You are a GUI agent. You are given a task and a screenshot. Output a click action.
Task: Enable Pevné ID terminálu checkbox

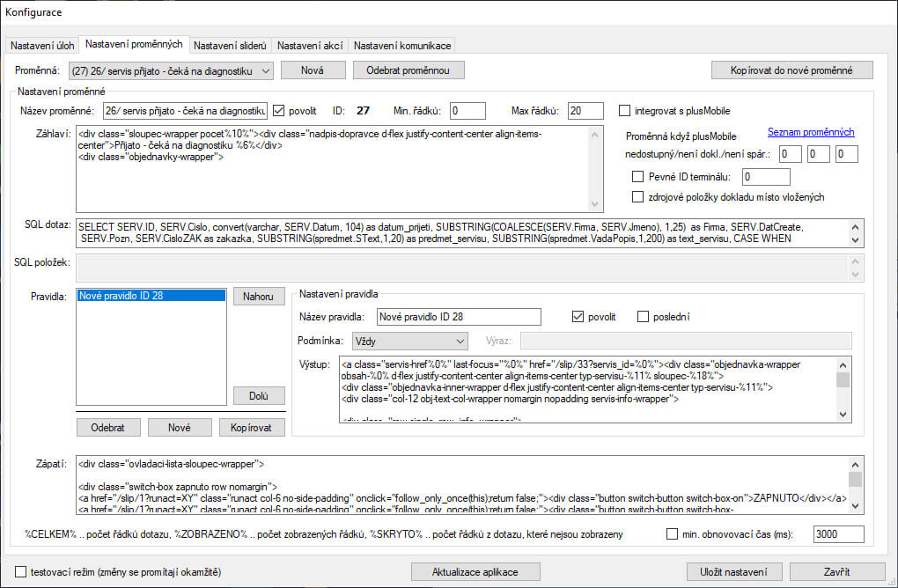(638, 177)
